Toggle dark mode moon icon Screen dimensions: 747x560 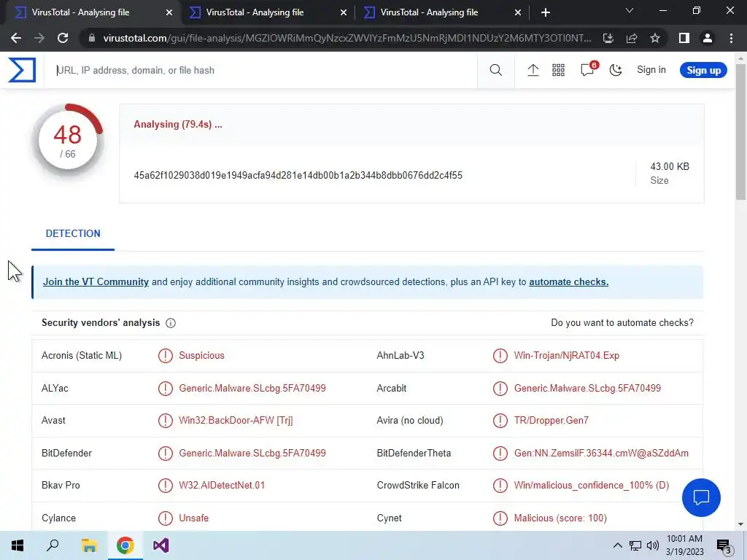pos(616,70)
